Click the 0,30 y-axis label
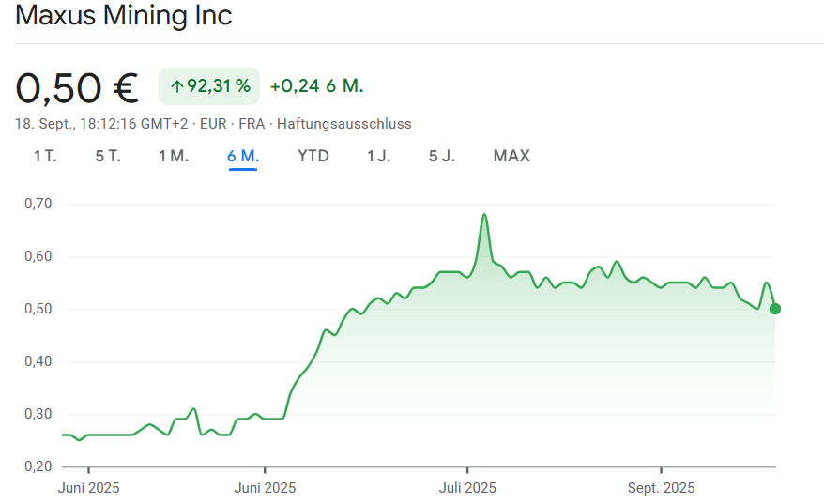This screenshot has height=504, width=824. [x=38, y=414]
